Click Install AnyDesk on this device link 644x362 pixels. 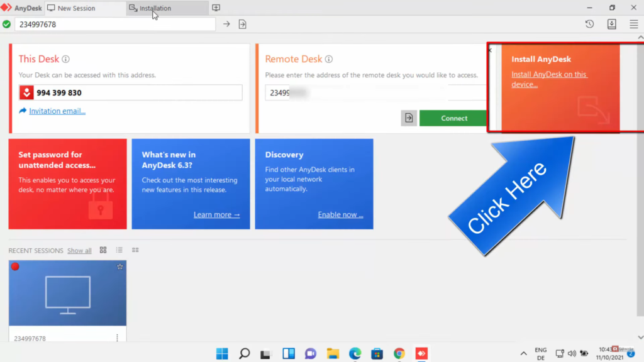point(549,79)
